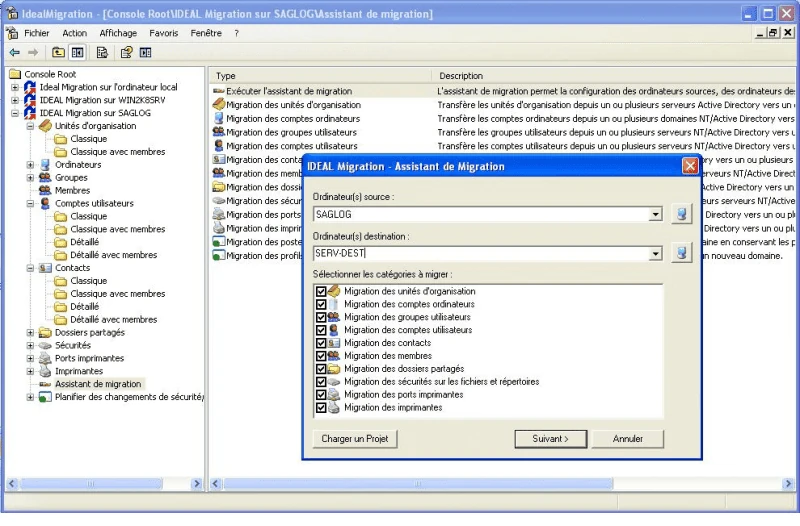Click the Type column header
The image size is (800, 526).
click(320, 76)
